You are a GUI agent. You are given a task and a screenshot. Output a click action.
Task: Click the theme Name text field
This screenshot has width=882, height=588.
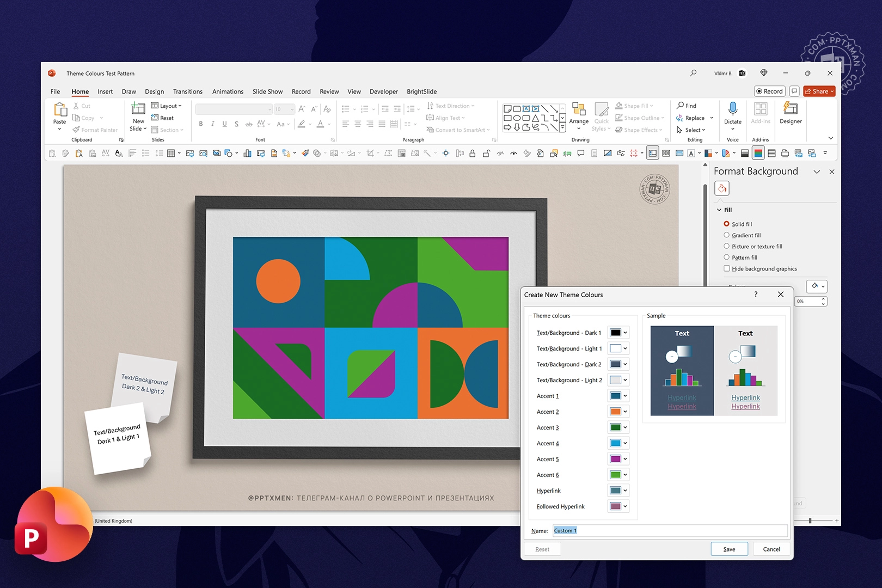pyautogui.click(x=670, y=530)
